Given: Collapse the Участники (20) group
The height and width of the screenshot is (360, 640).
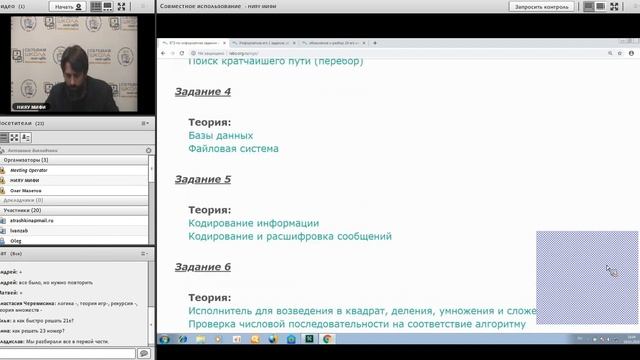Looking at the screenshot, I should (74, 210).
